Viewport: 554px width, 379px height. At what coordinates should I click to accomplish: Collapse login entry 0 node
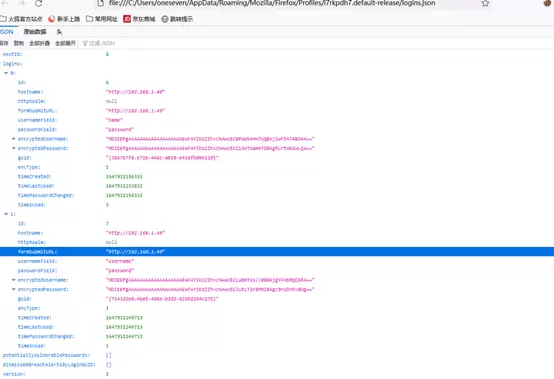click(6, 73)
